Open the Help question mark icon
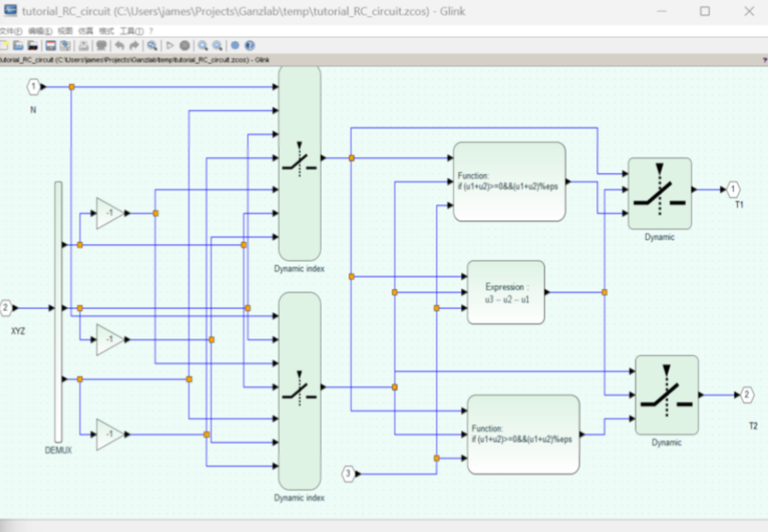Viewport: 768px width, 532px height. [x=250, y=45]
